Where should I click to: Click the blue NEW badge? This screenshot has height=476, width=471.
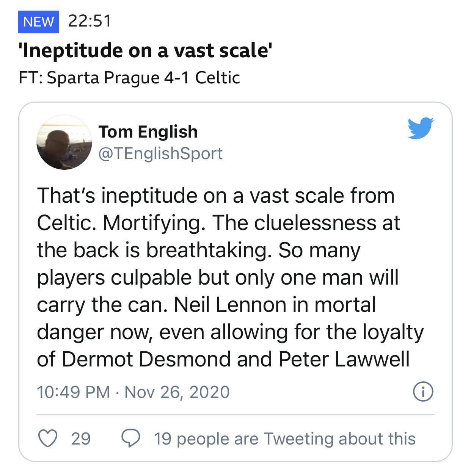point(39,22)
